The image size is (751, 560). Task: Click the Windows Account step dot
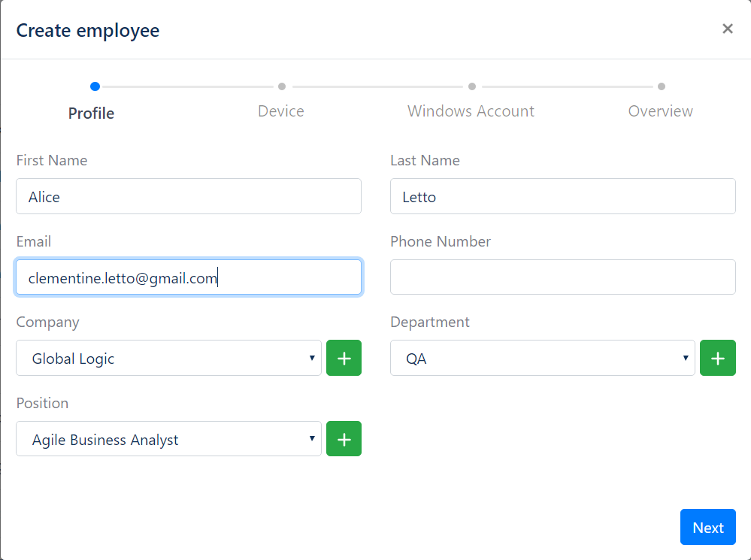(472, 86)
